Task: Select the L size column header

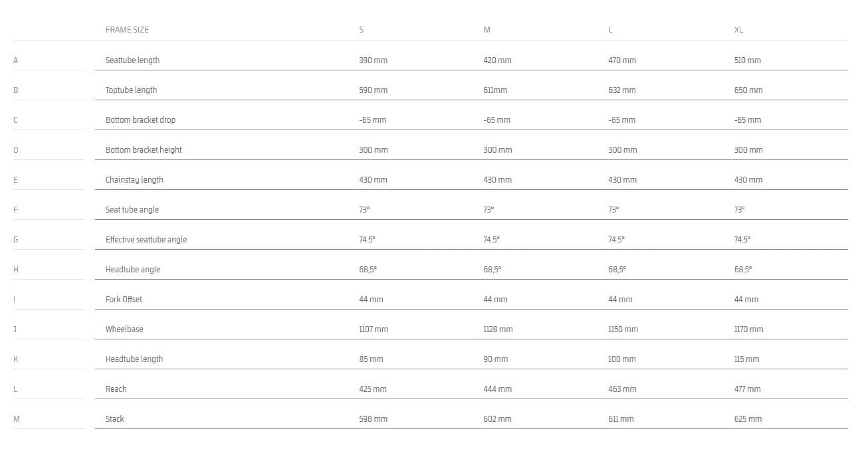Action: [610, 30]
